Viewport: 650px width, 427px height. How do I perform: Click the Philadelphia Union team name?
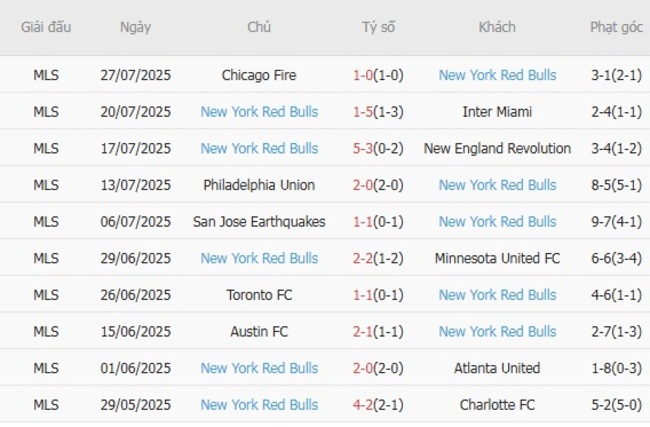pos(259,185)
